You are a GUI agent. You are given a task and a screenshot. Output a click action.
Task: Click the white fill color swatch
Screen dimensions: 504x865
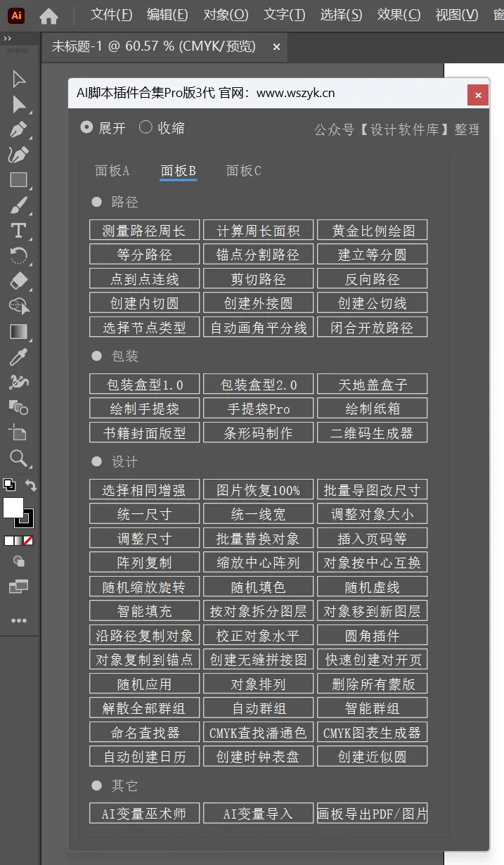[x=13, y=508]
